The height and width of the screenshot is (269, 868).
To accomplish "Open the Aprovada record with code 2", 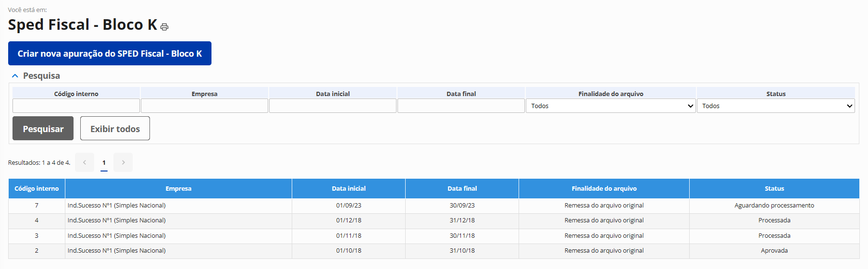I will pyautogui.click(x=37, y=251).
